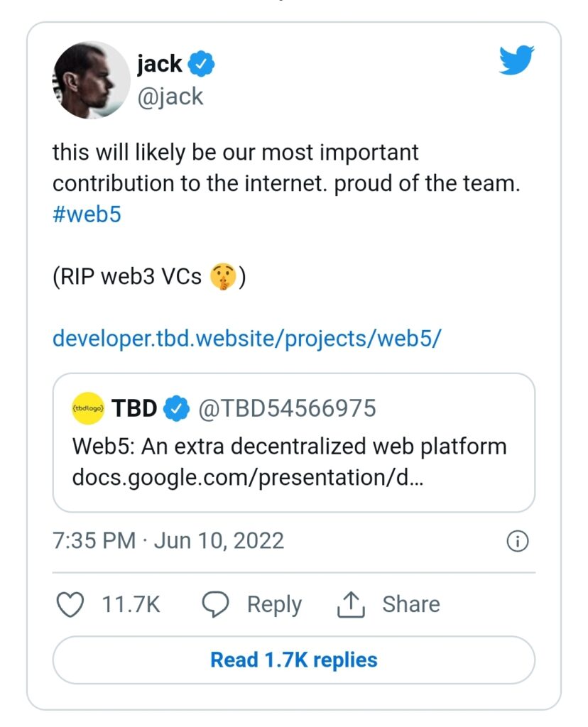Open the #web5 hashtag

click(87, 214)
